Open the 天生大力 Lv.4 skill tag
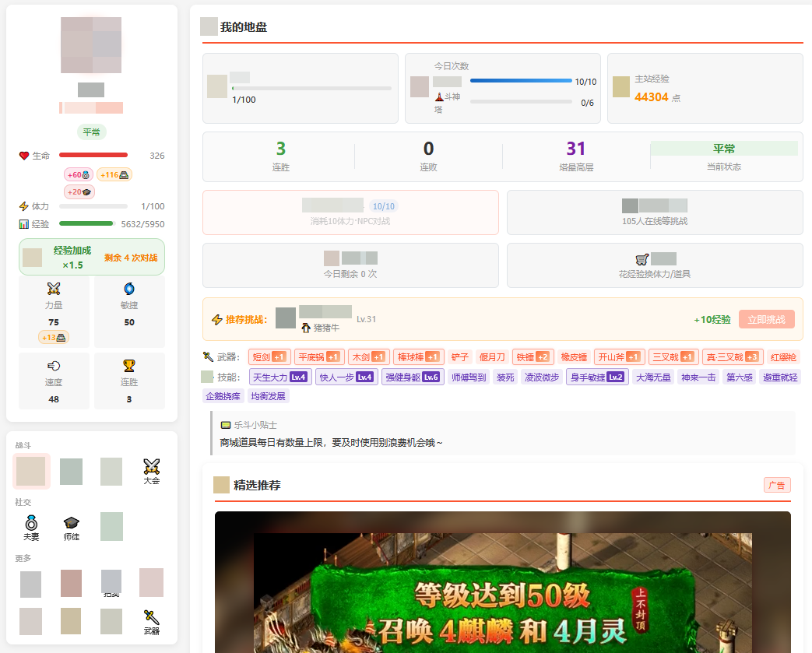812x653 pixels. click(x=280, y=376)
